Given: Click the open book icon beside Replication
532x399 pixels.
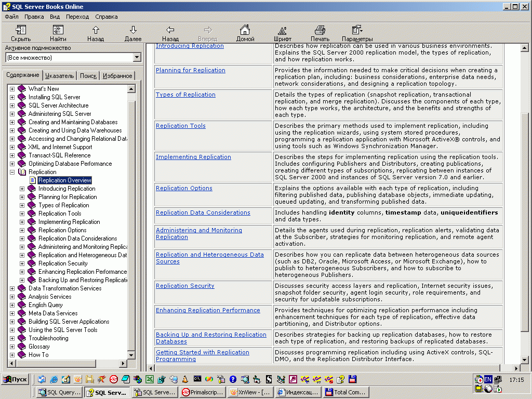Looking at the screenshot, I should pyautogui.click(x=22, y=171).
